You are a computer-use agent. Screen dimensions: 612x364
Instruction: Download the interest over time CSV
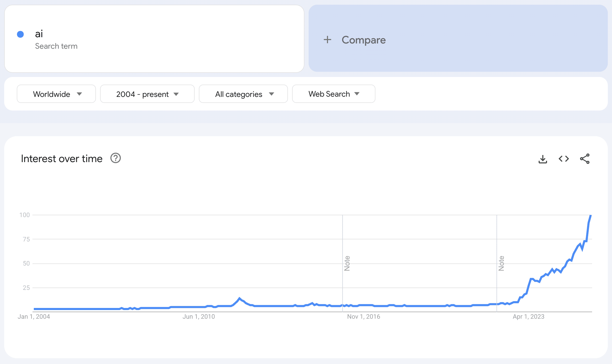(543, 159)
